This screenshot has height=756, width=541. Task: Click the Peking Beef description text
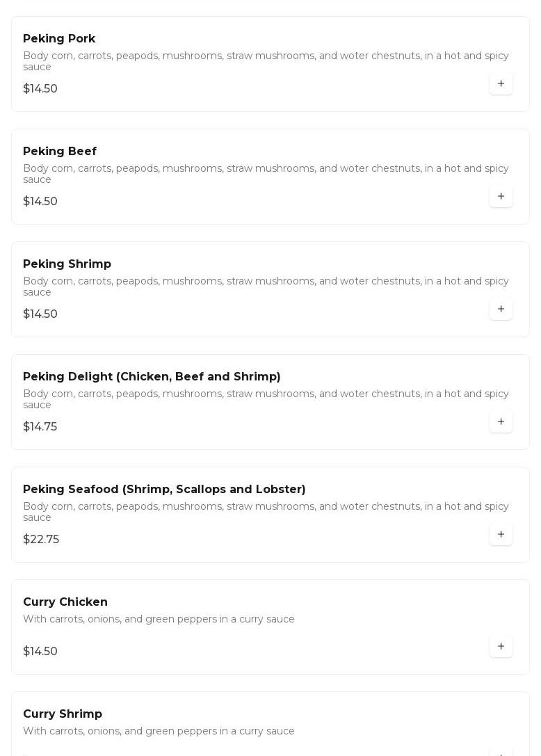266,174
